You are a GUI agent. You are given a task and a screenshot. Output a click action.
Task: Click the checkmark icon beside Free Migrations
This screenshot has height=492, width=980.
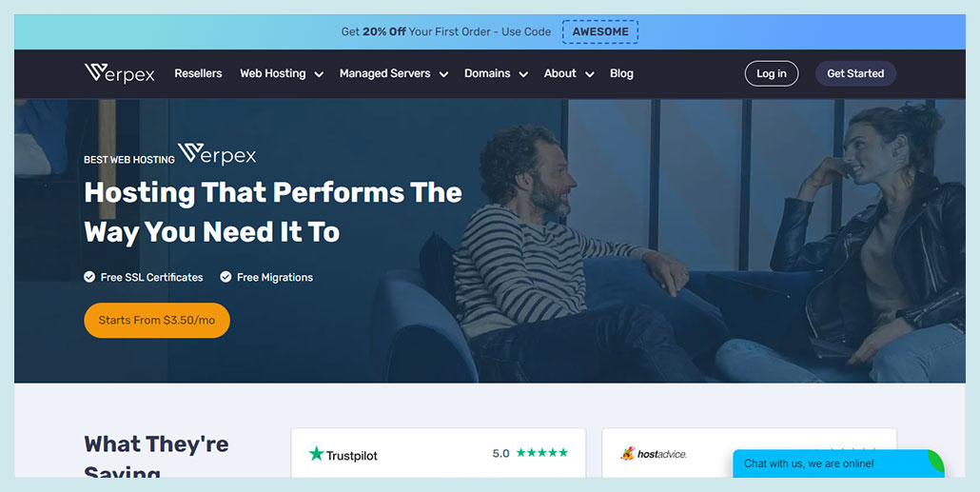click(225, 277)
